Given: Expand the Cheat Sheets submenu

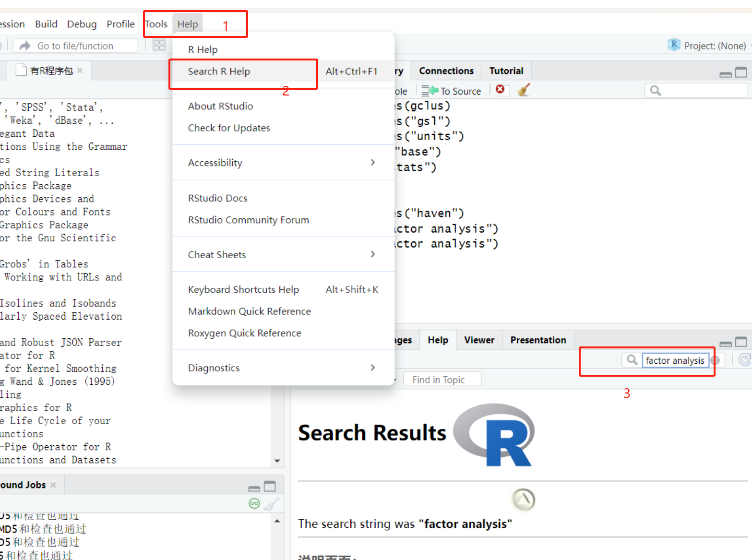Looking at the screenshot, I should click(x=283, y=255).
